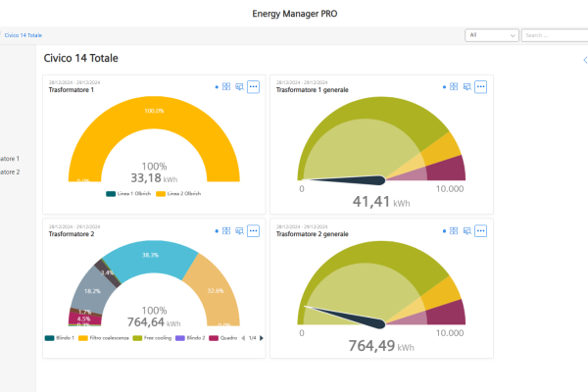Click blue status dot on Trasformatore 2 card
This screenshot has width=588, height=392.
[x=217, y=231]
